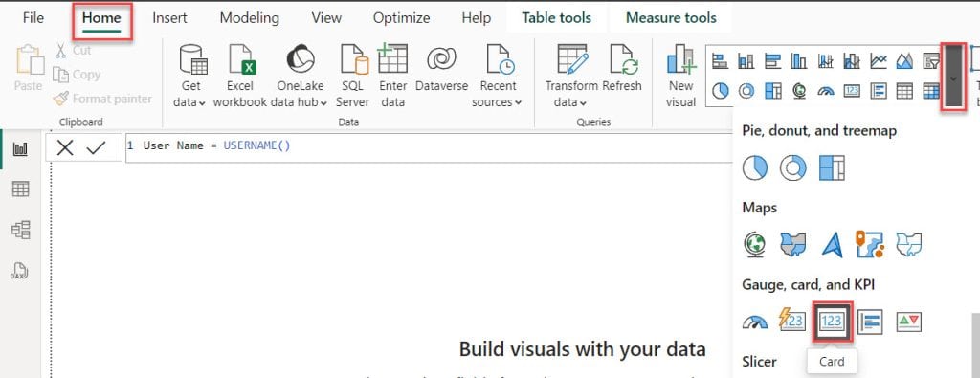
Task: Insert Filled map under Maps heading
Action: point(793,245)
